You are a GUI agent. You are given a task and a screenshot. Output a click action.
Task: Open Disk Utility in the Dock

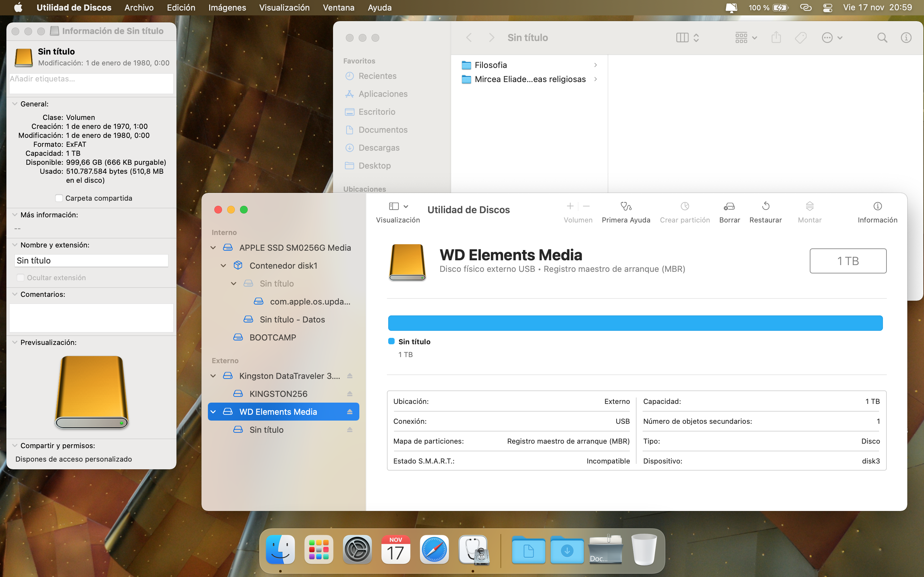click(x=473, y=550)
